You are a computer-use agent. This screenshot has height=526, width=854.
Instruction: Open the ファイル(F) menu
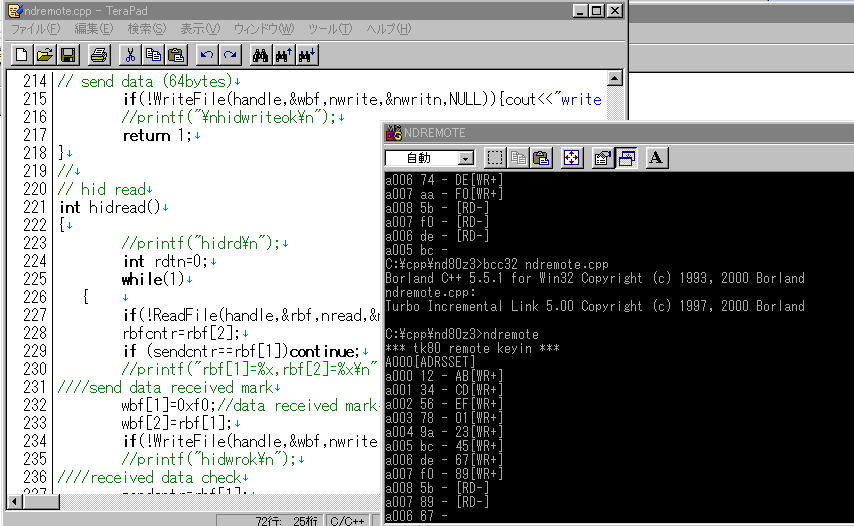tap(36, 29)
